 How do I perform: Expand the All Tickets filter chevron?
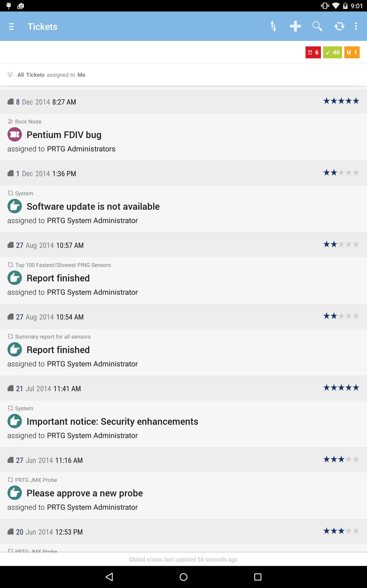point(10,75)
